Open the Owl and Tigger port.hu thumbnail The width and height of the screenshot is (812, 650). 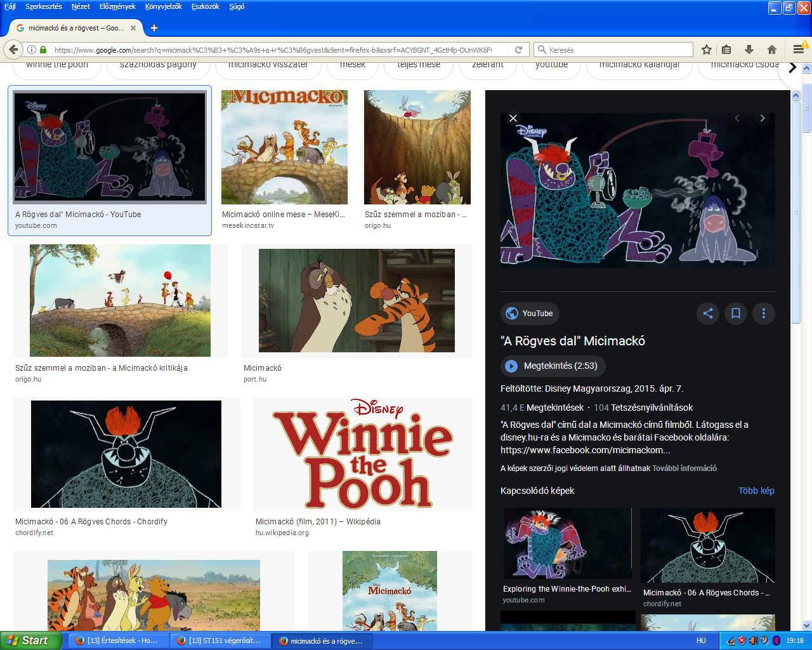[357, 300]
